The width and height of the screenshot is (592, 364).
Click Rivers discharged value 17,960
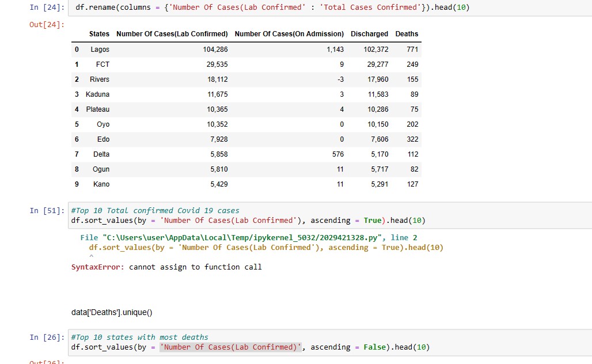coord(378,79)
